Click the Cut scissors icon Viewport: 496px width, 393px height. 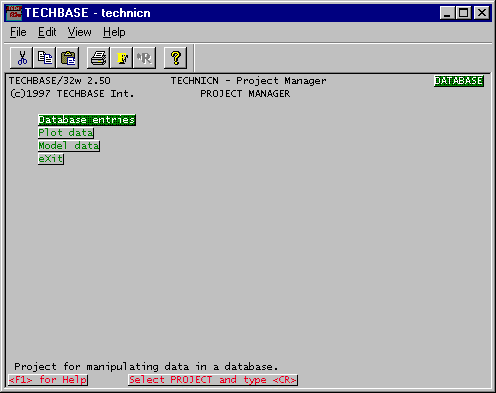point(22,58)
